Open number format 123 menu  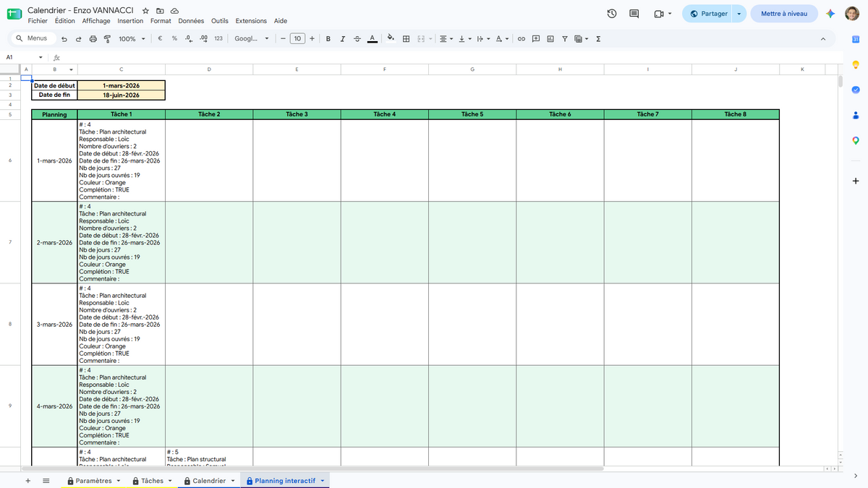[218, 38]
